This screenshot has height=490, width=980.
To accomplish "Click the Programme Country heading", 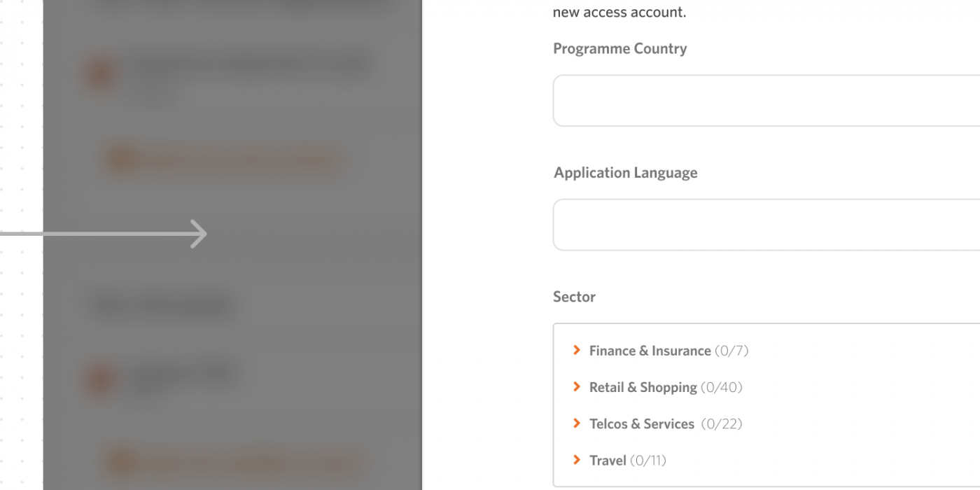I will tap(619, 48).
